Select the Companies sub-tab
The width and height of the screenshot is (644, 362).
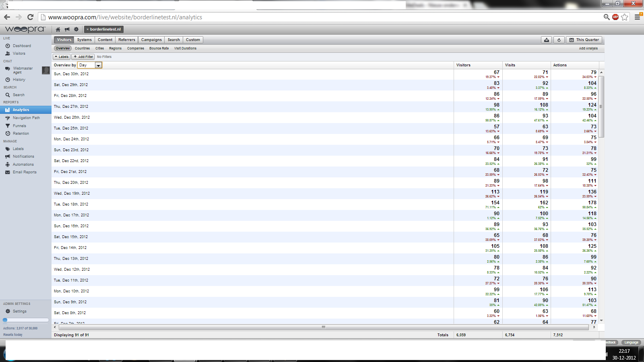(x=136, y=48)
